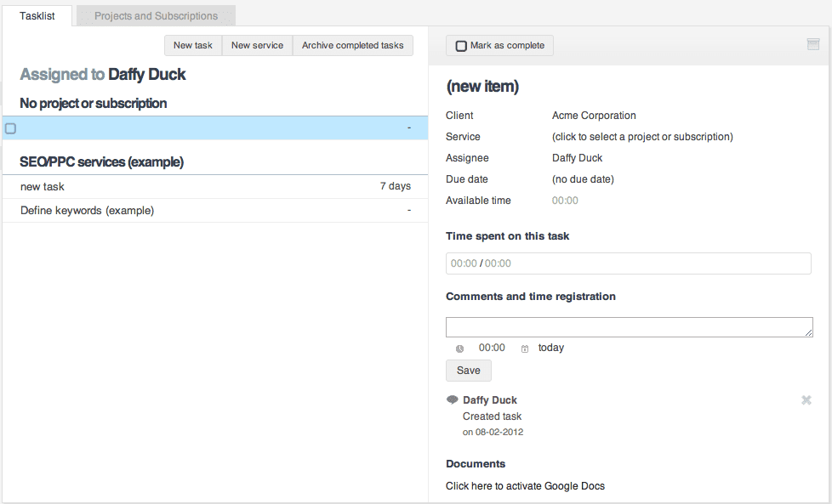Switch to Projects and Subscriptions tab
This screenshot has height=504, width=832.
[x=156, y=16]
